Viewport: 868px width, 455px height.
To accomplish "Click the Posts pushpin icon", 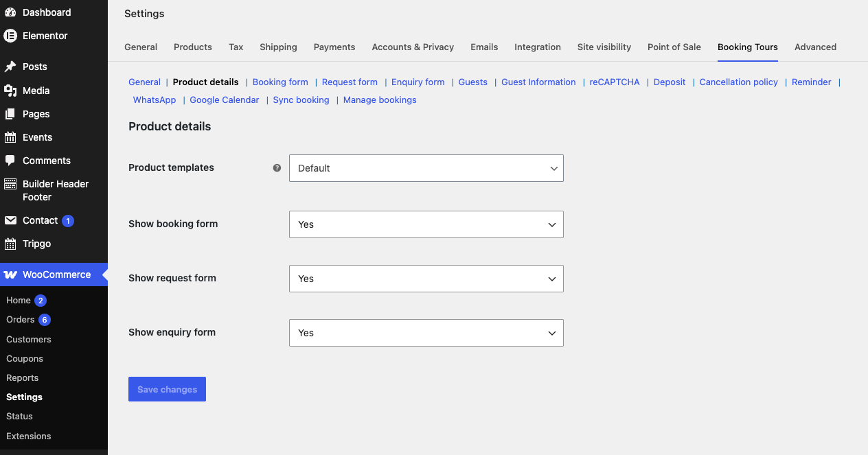I will pos(10,67).
